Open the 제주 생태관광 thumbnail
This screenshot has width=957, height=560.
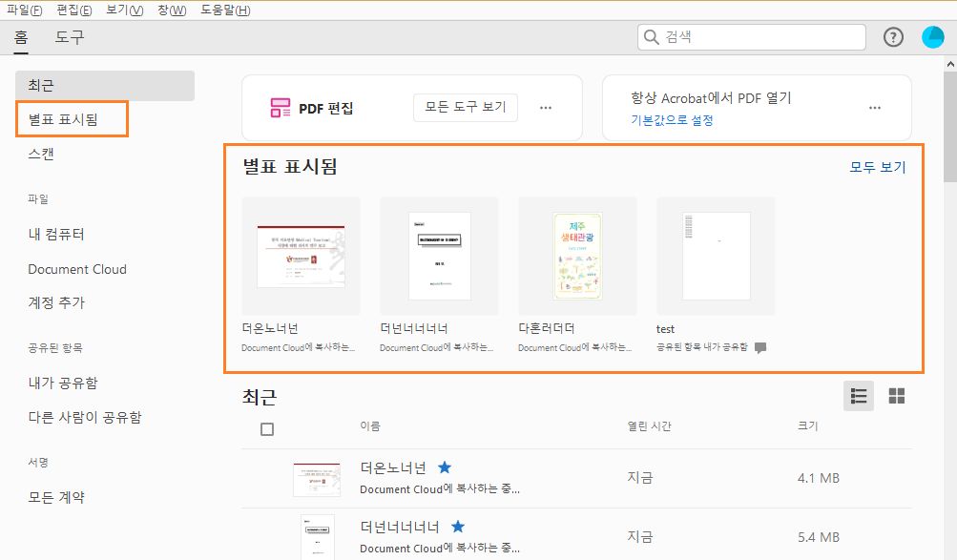point(578,255)
